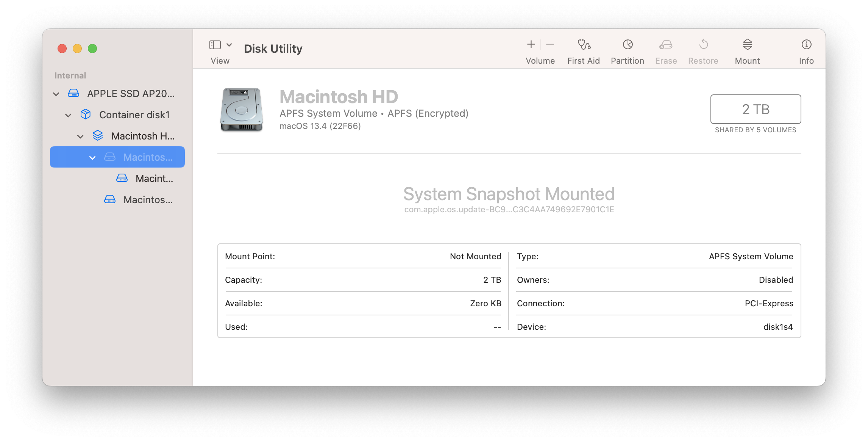
Task: Select the last Macintos... data volume
Action: point(148,200)
